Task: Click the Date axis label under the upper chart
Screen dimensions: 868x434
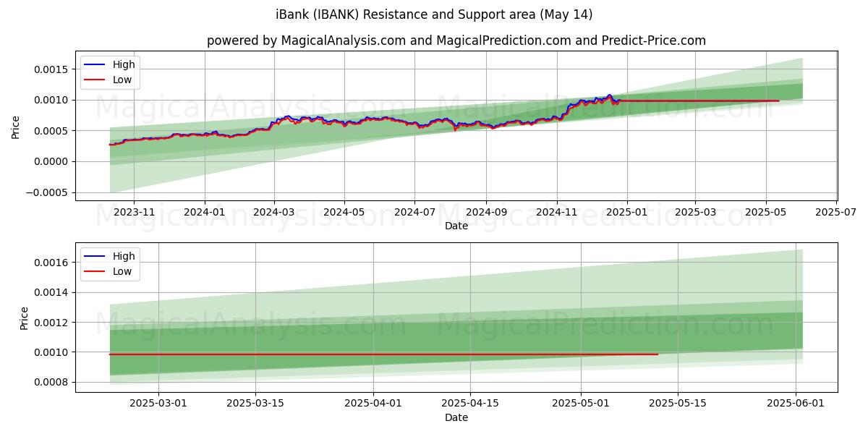Action: tap(456, 226)
